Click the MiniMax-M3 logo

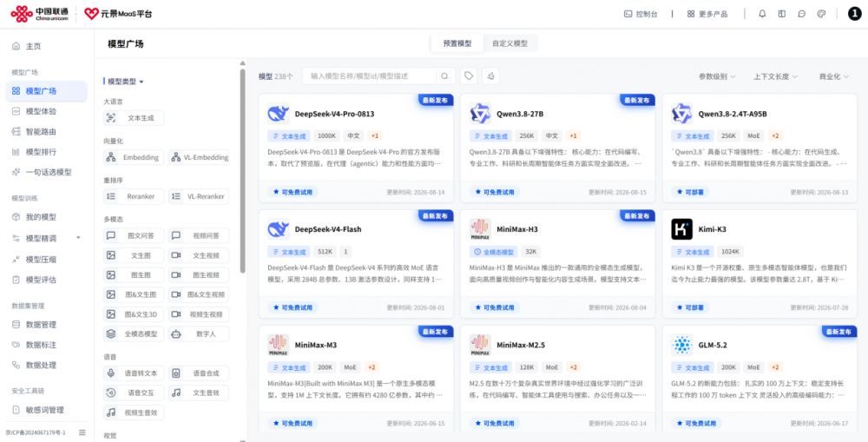tap(279, 345)
